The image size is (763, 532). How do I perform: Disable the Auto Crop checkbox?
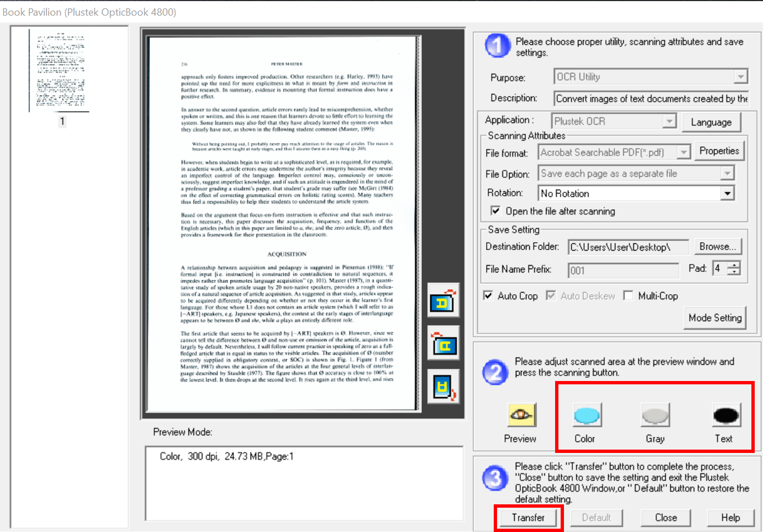point(488,295)
